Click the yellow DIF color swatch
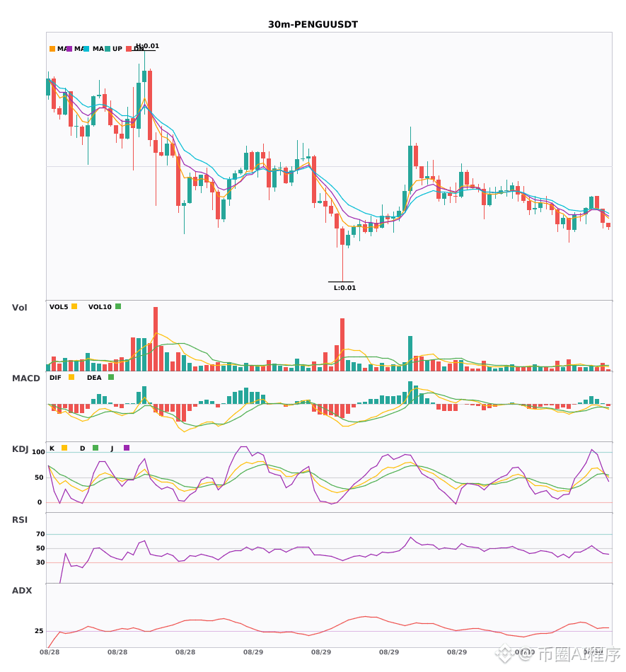626x672 pixels. [71, 377]
